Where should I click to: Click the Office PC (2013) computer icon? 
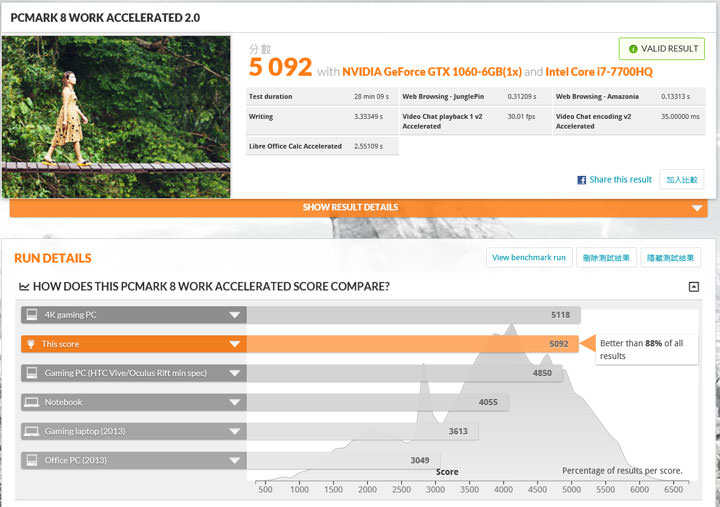[32, 460]
